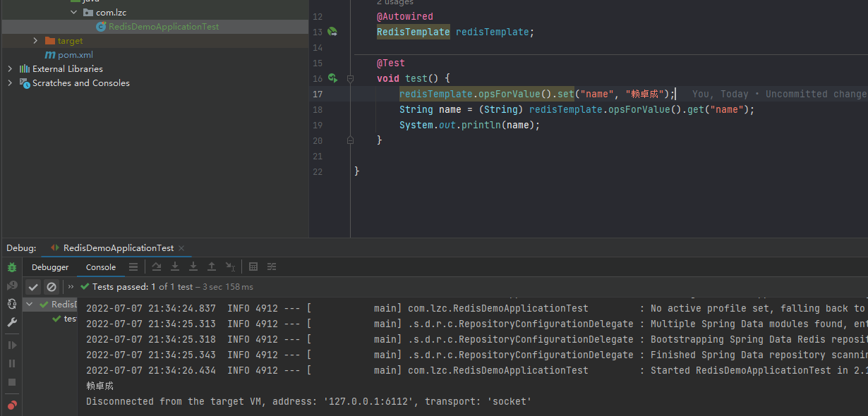The height and width of the screenshot is (416, 868).
Task: Open Evaluate Expression calculator icon
Action: point(253,267)
